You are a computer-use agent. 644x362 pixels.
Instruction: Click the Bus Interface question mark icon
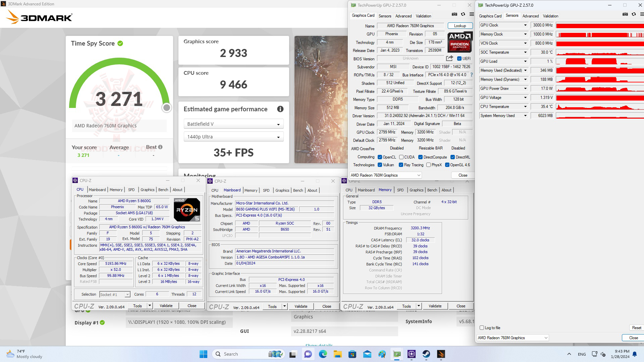(x=471, y=75)
